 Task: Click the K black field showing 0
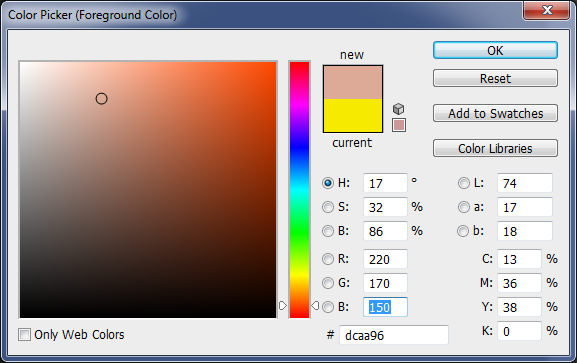click(x=519, y=331)
